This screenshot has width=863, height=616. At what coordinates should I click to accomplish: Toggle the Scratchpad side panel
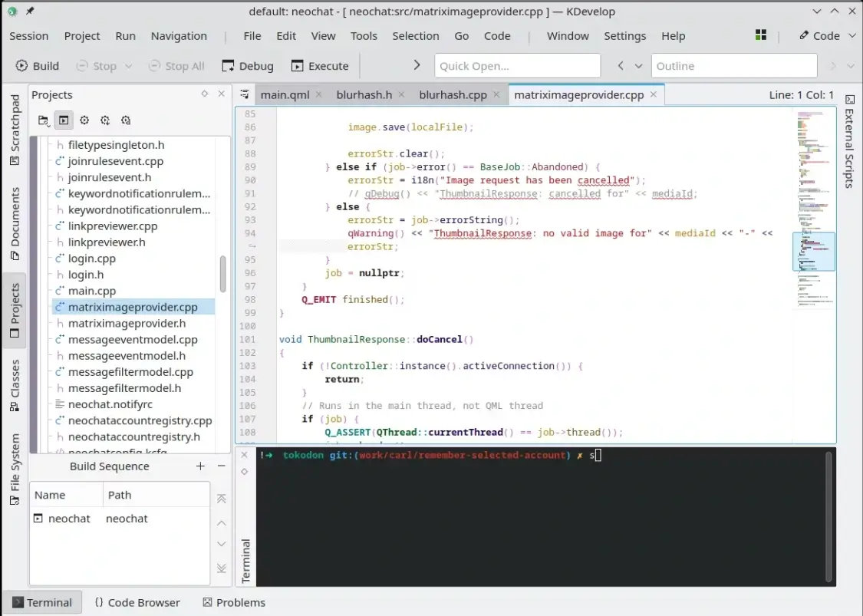coord(15,130)
